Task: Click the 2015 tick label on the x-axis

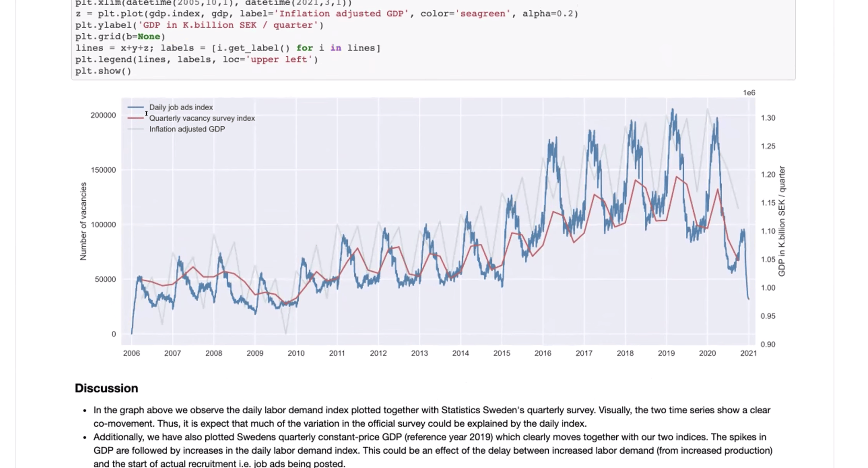Action: coord(502,354)
